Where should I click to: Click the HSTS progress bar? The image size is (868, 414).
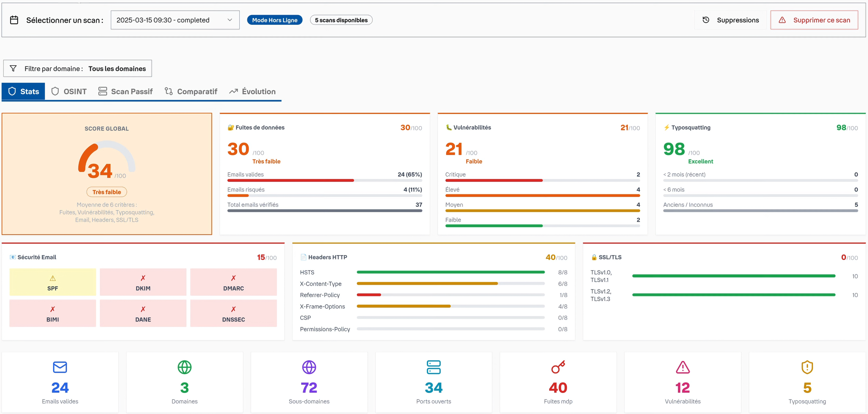450,272
